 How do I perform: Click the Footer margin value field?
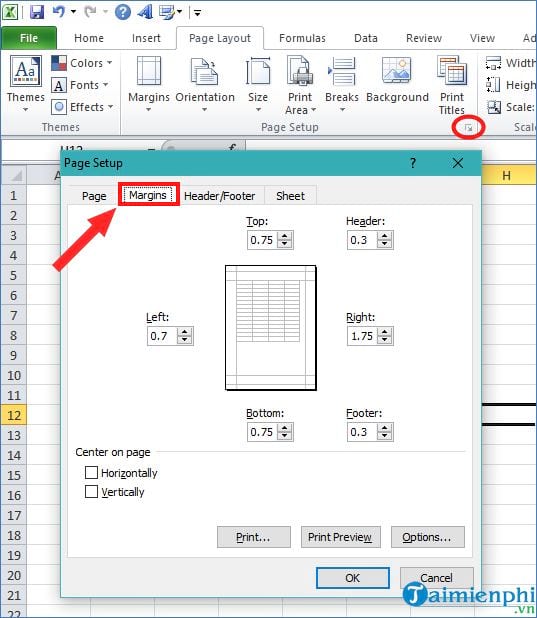362,432
